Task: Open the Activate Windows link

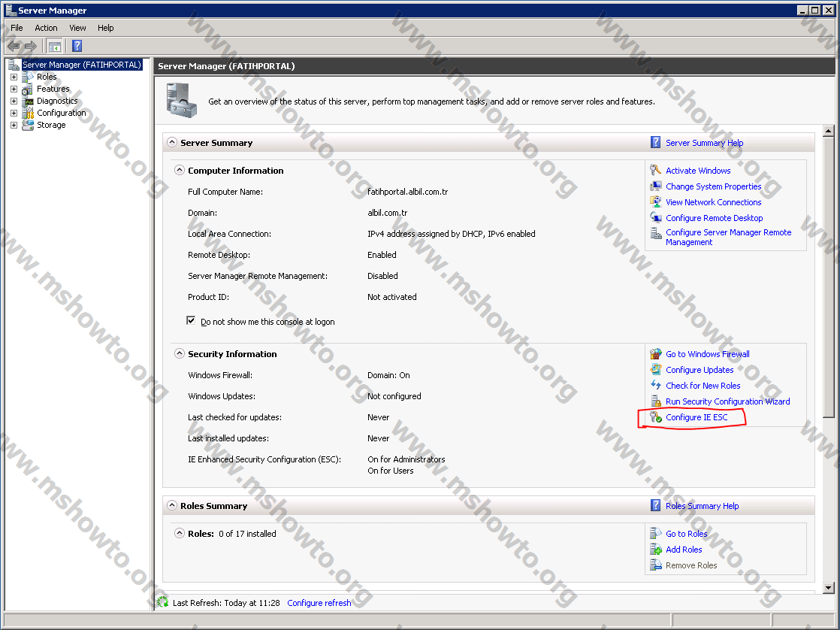Action: point(698,171)
